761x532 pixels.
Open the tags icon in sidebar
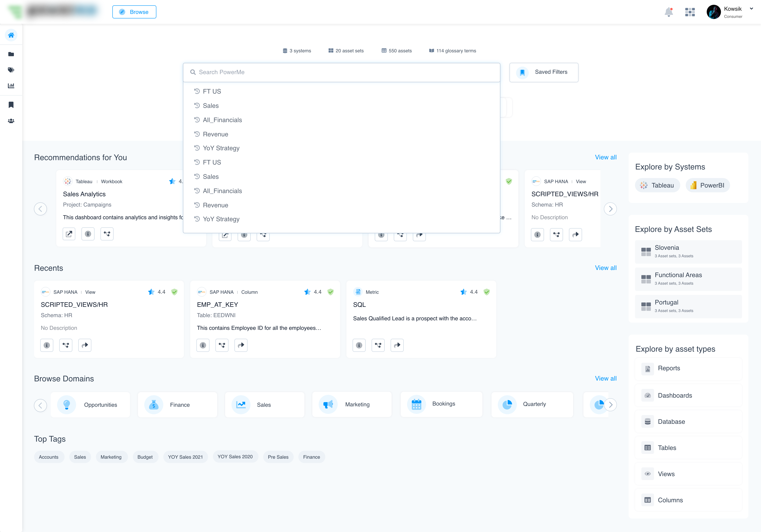pyautogui.click(x=11, y=70)
